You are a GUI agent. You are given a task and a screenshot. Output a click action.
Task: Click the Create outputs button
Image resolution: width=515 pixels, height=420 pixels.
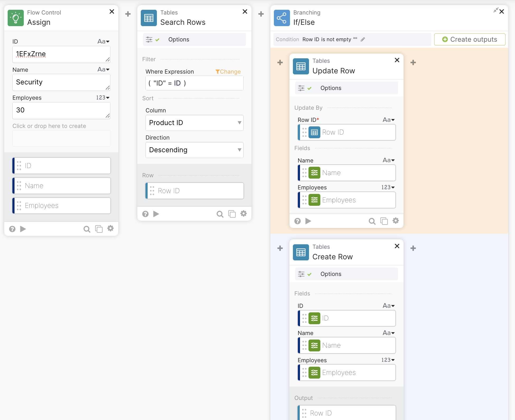coord(469,39)
